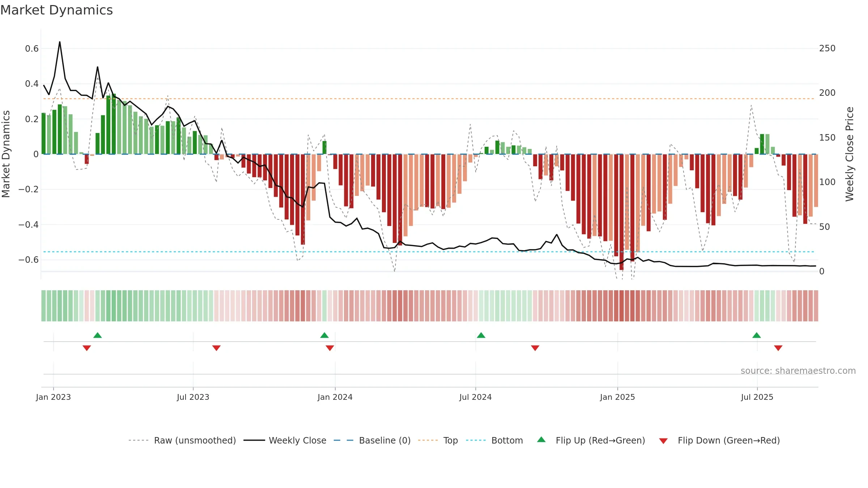This screenshot has height=488, width=868.
Task: Click the red flip-down marker just before Jan 2024
Action: 330,348
